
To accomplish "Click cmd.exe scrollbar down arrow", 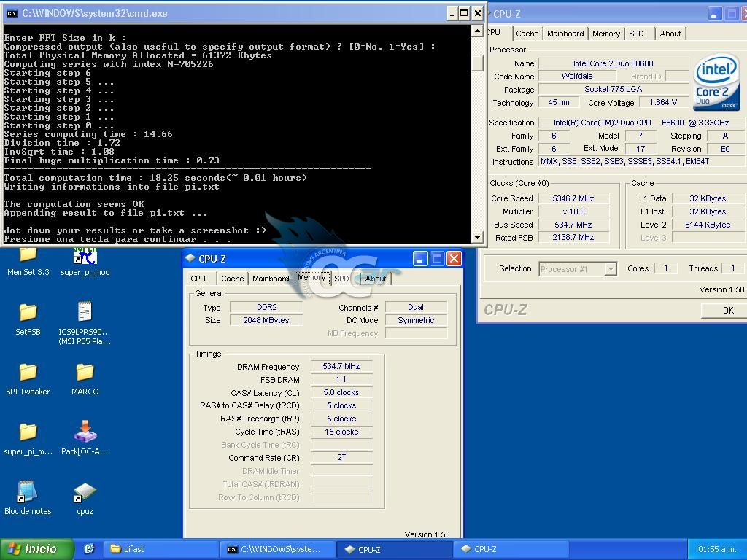I will tap(477, 237).
